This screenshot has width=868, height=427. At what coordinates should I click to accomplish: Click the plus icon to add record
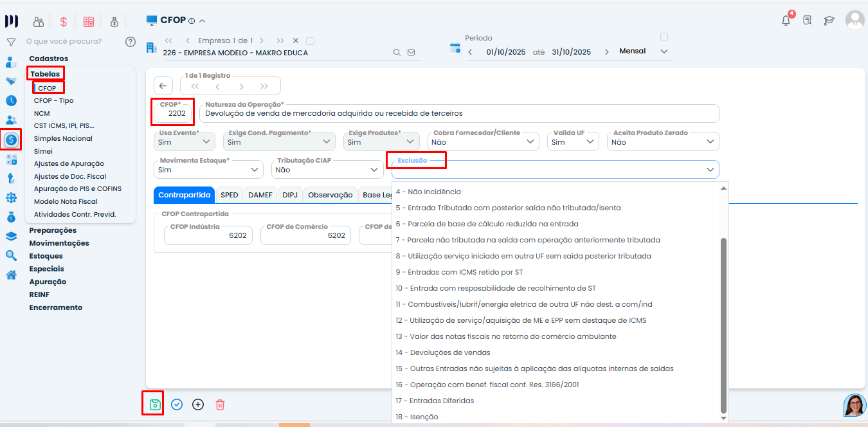(x=198, y=404)
